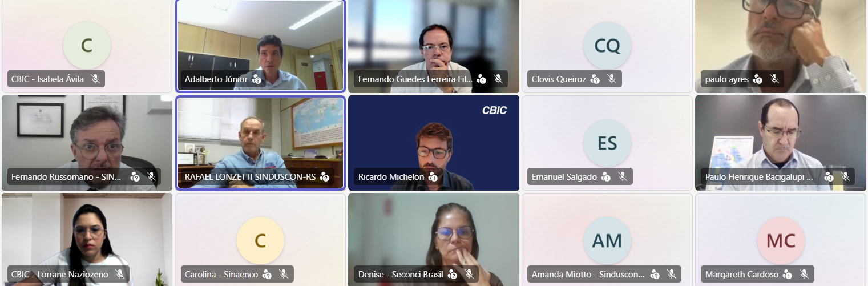This screenshot has width=868, height=286.
Task: Click Margareth Cardoso's muted microphone icon
Action: [x=804, y=275]
